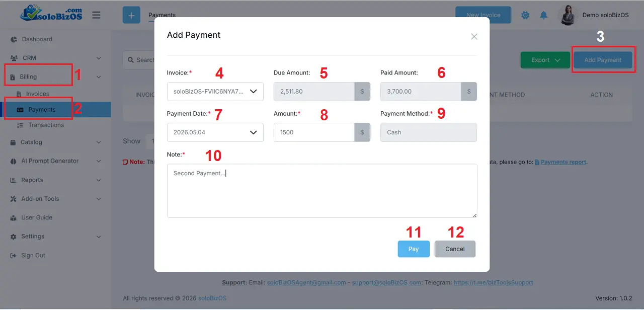Click the search magnifier icon
The image size is (644, 310).
click(x=131, y=60)
